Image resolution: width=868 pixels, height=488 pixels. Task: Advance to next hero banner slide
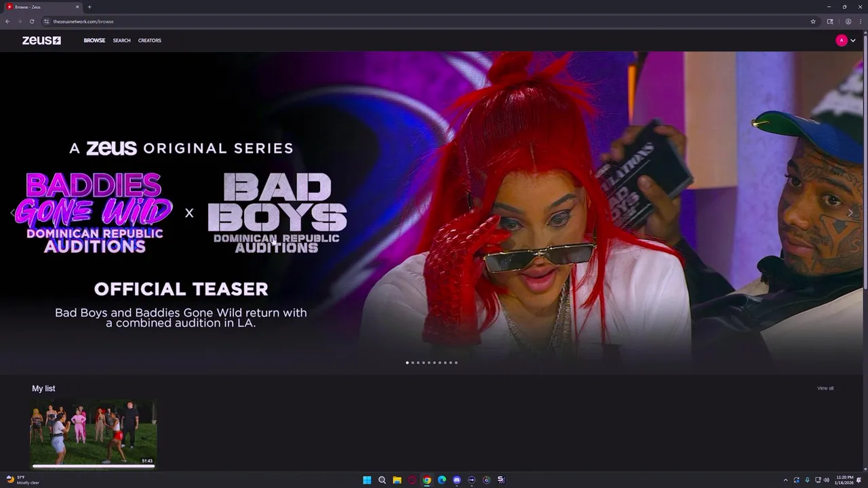click(x=850, y=213)
